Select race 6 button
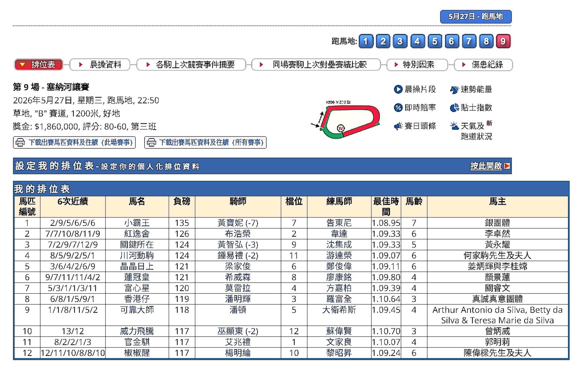 pyautogui.click(x=451, y=41)
